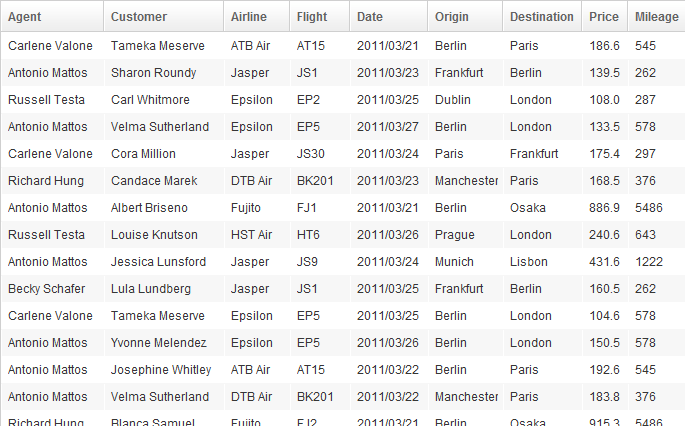Viewport: 685px width, 426px height.
Task: Click the Flight column header
Action: click(320, 17)
